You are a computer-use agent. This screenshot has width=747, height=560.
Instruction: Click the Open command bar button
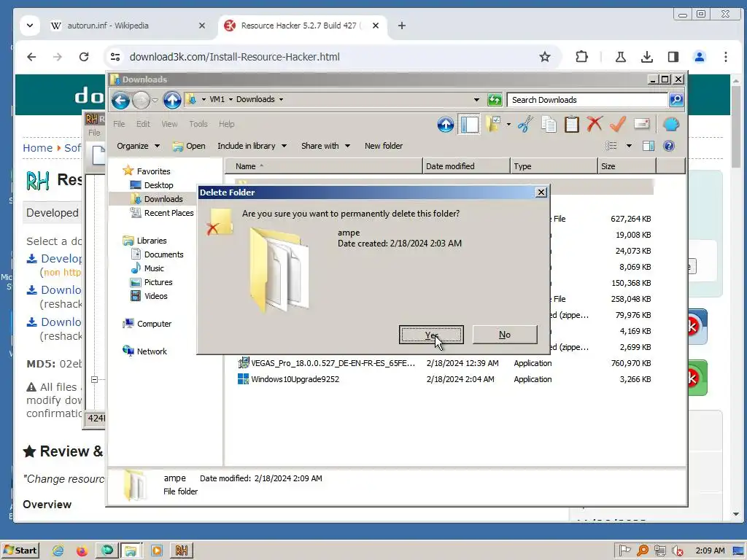click(189, 146)
